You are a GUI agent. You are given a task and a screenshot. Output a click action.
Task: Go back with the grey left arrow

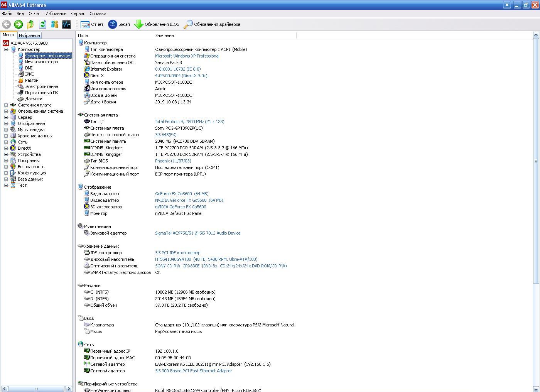click(x=7, y=24)
